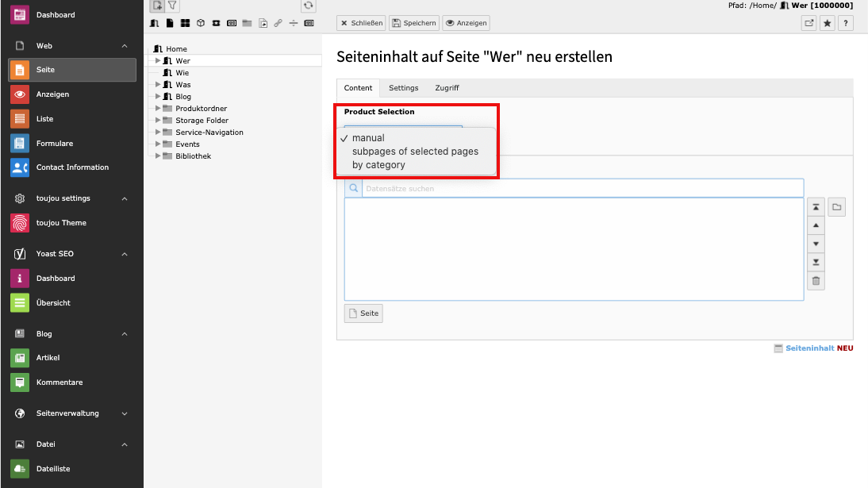The width and height of the screenshot is (868, 488).
Task: Refresh the page tree with the reload icon
Action: [309, 6]
